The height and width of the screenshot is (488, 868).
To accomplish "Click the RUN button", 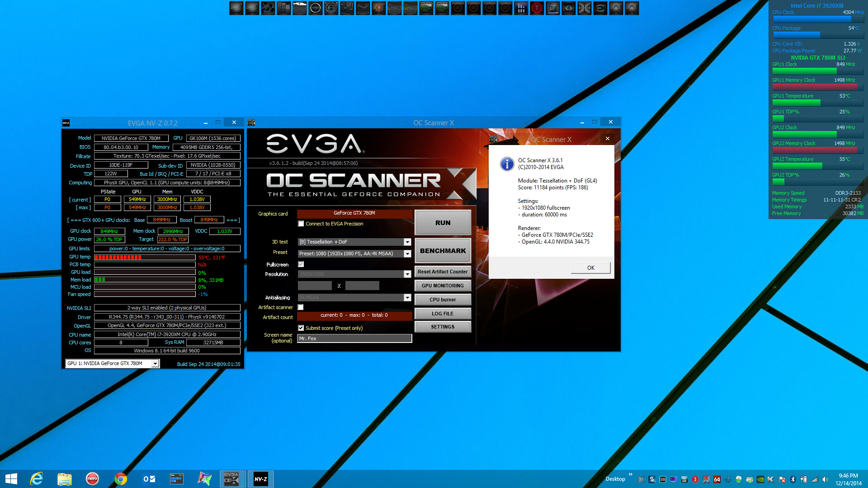I will pyautogui.click(x=443, y=223).
